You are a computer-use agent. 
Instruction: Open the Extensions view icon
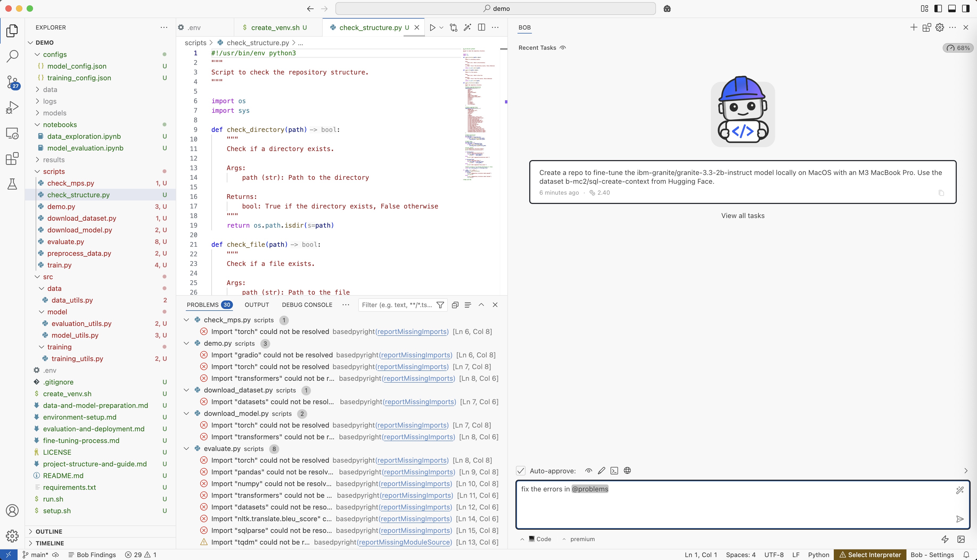tap(12, 158)
